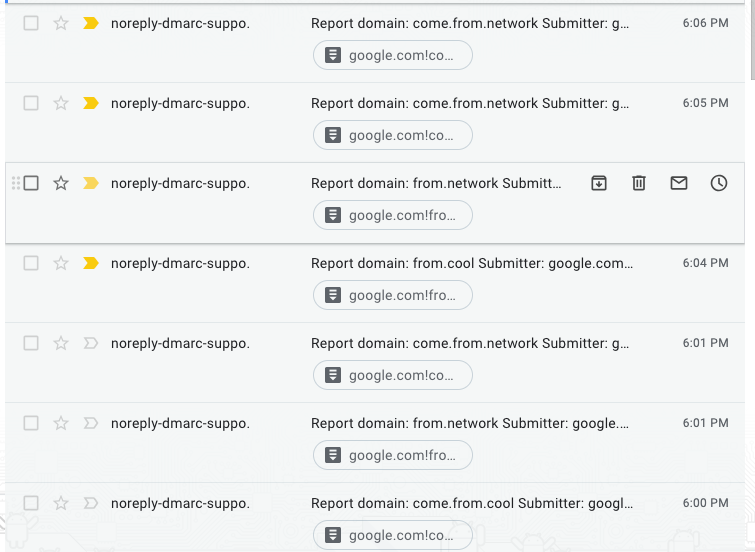This screenshot has height=552, width=755.
Task: Click drag handle dots on hovered email row
Action: pos(15,183)
